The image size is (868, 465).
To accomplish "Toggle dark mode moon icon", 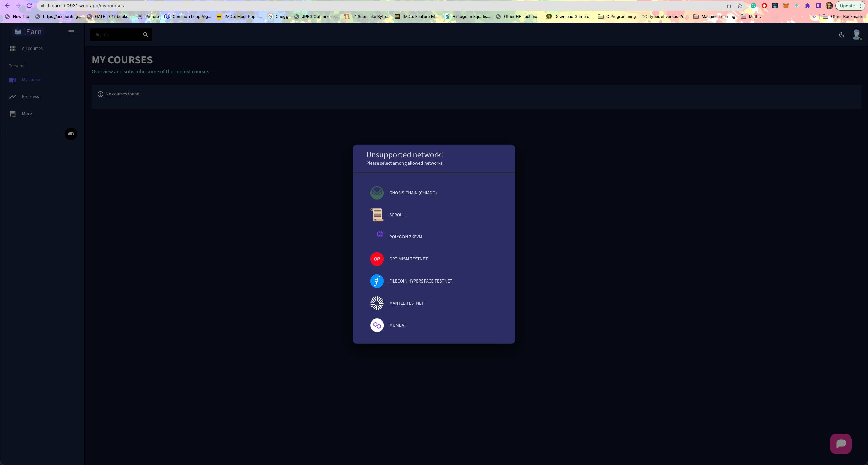I will pos(842,35).
